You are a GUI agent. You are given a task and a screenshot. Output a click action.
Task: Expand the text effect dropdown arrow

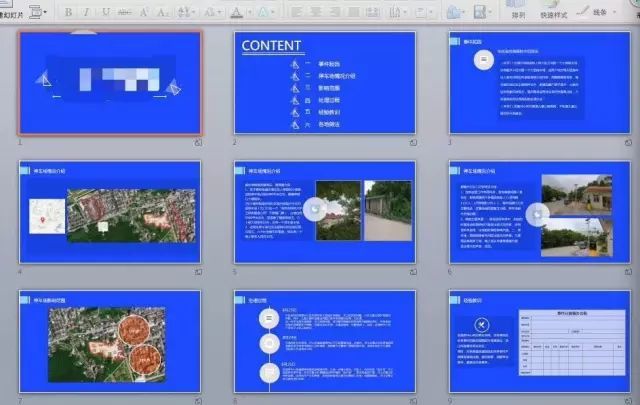tap(273, 13)
